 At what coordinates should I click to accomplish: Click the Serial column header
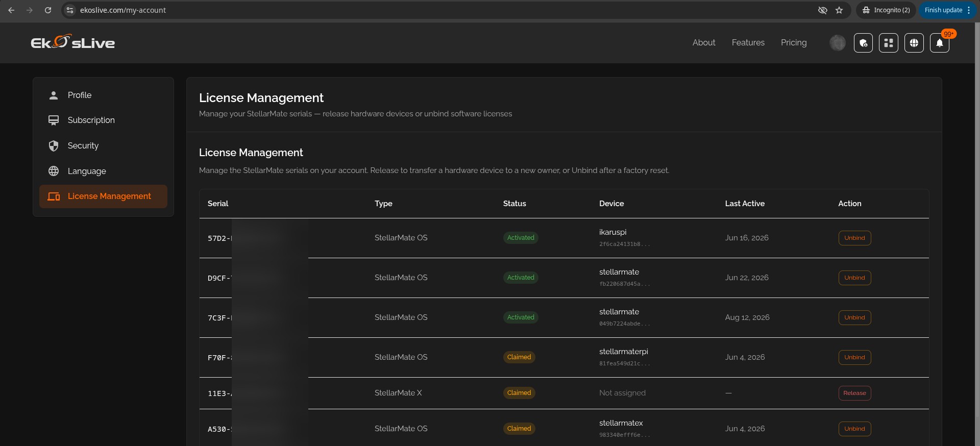pyautogui.click(x=218, y=204)
